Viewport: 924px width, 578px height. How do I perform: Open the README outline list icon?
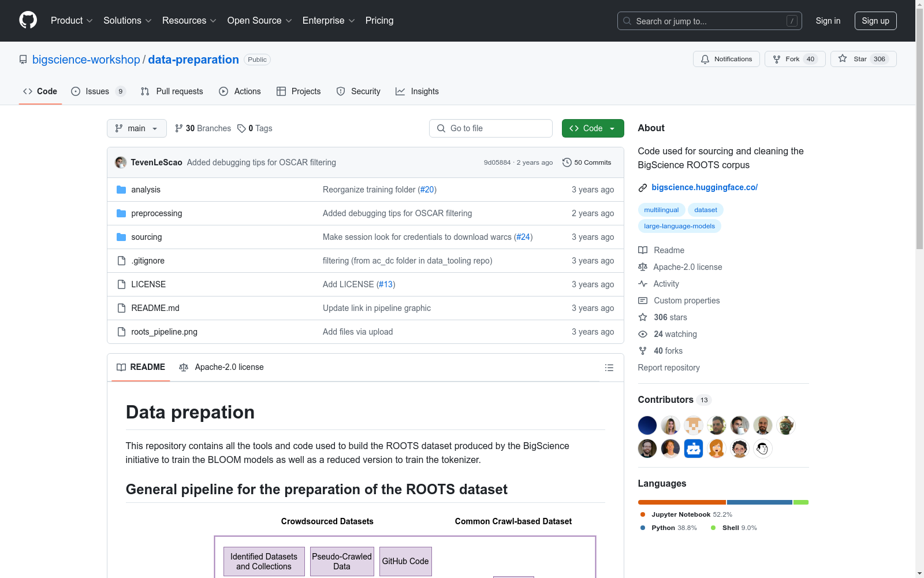click(609, 368)
